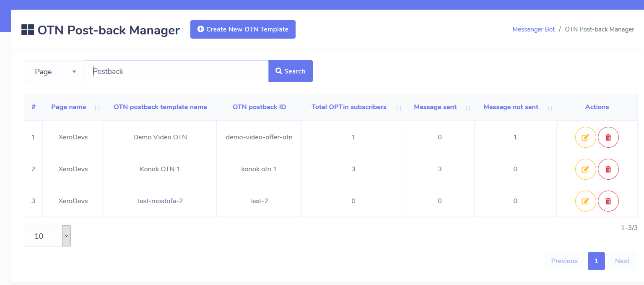Edit the Konok OTN 1 template

585,169
